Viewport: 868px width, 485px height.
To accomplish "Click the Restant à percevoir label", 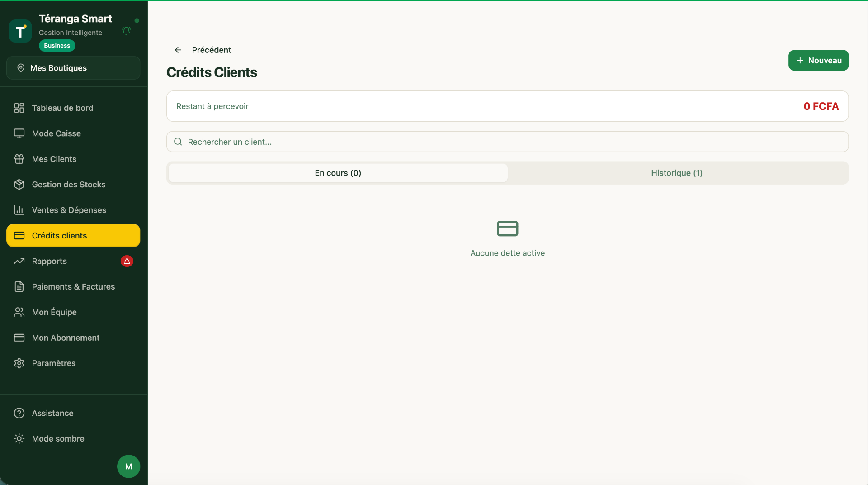I will click(212, 106).
